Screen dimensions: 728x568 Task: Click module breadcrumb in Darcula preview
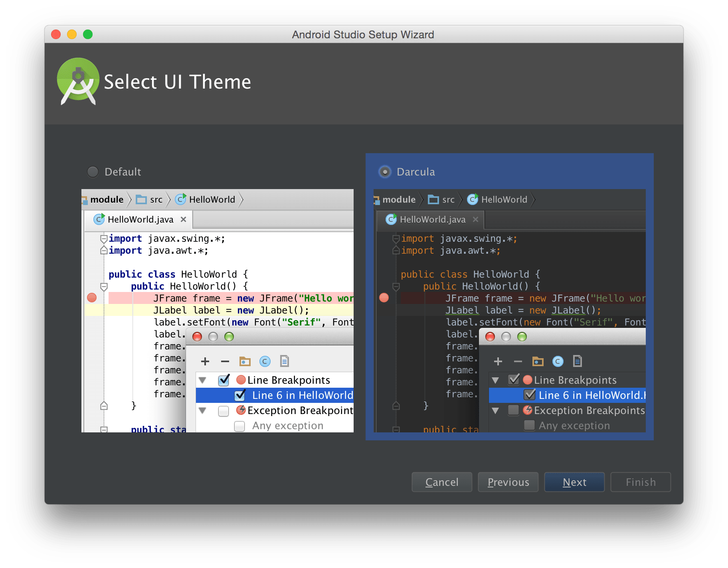coord(399,199)
